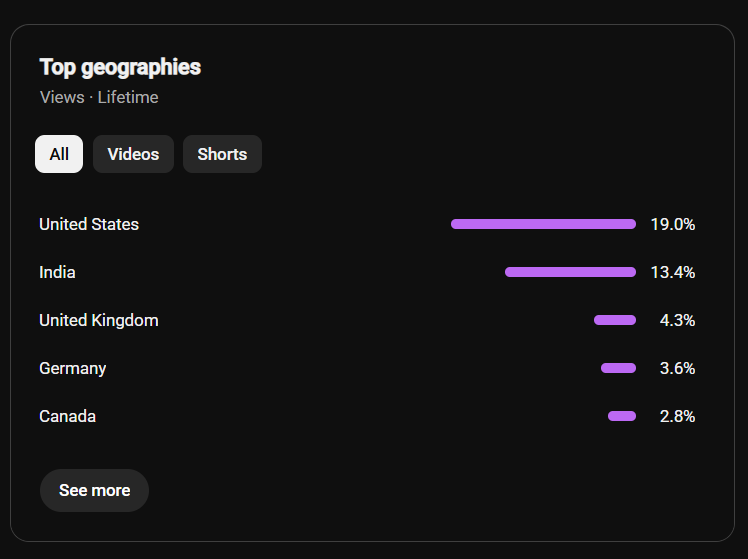The image size is (748, 559).
Task: Switch to the Videos filter chip
Action: 133,154
